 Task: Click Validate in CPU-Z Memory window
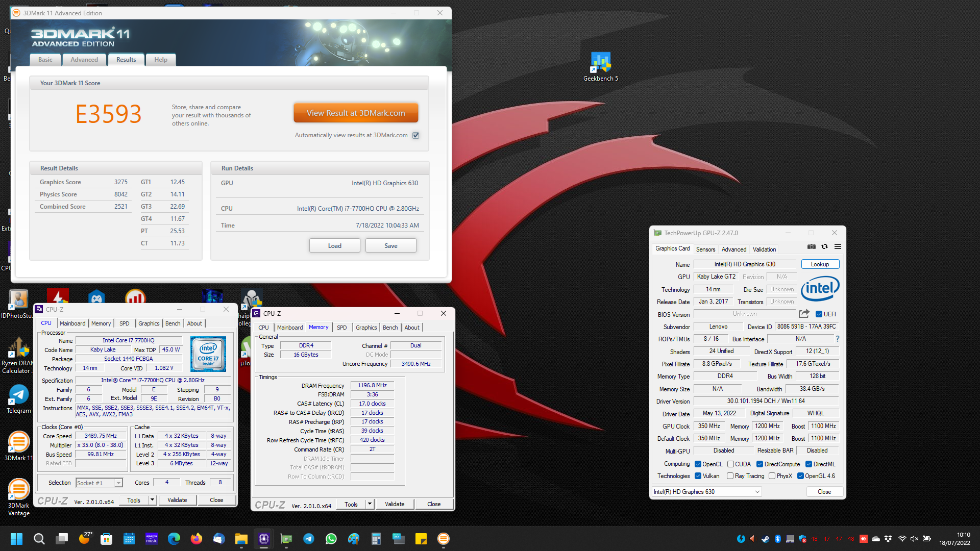(395, 504)
